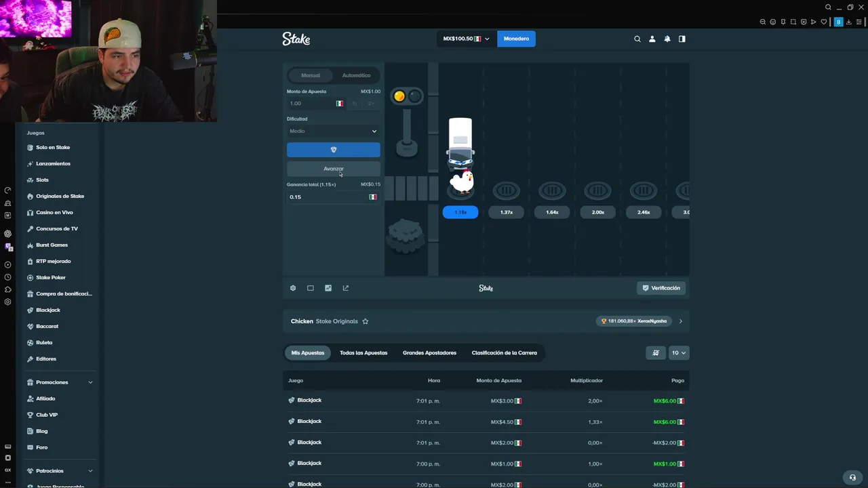Switch to Todas las Apuestas tab

pyautogui.click(x=363, y=352)
